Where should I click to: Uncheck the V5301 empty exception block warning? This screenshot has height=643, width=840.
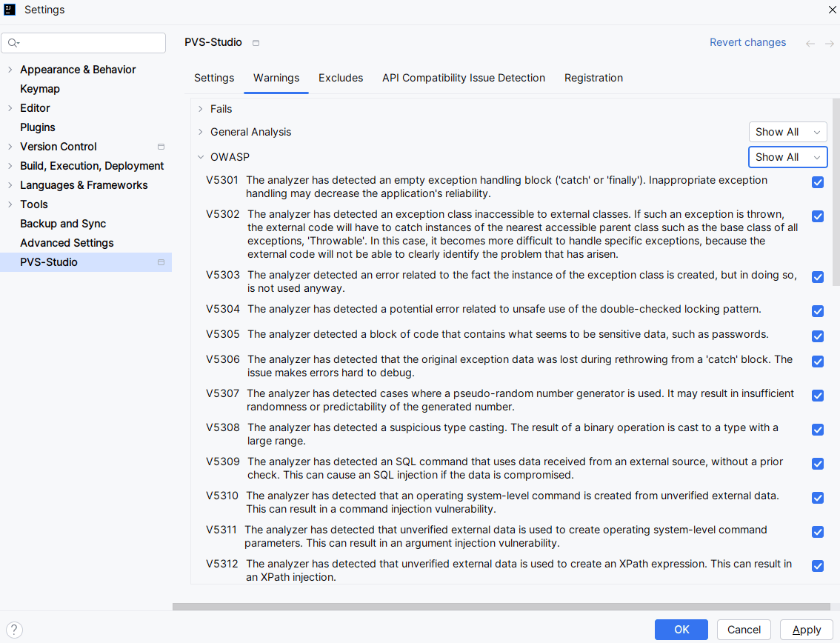[818, 182]
